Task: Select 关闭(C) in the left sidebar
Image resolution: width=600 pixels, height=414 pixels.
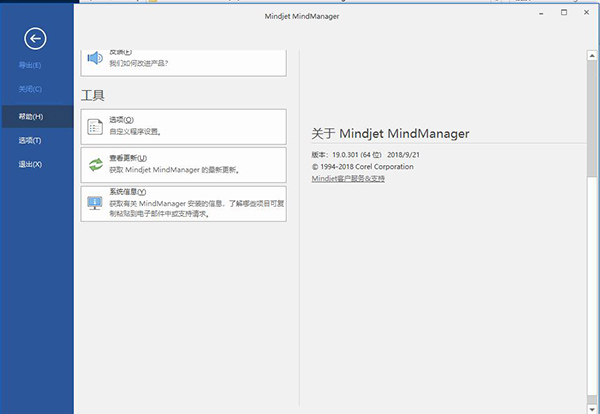Action: pyautogui.click(x=30, y=89)
